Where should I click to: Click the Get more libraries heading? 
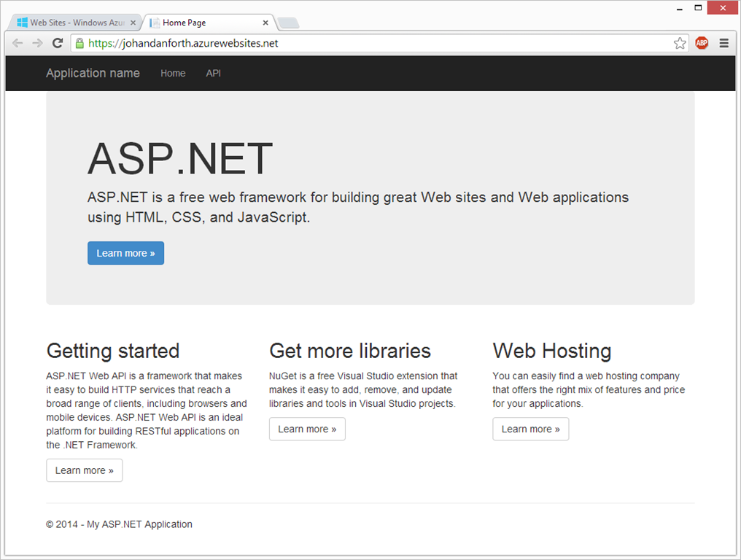[x=350, y=351]
